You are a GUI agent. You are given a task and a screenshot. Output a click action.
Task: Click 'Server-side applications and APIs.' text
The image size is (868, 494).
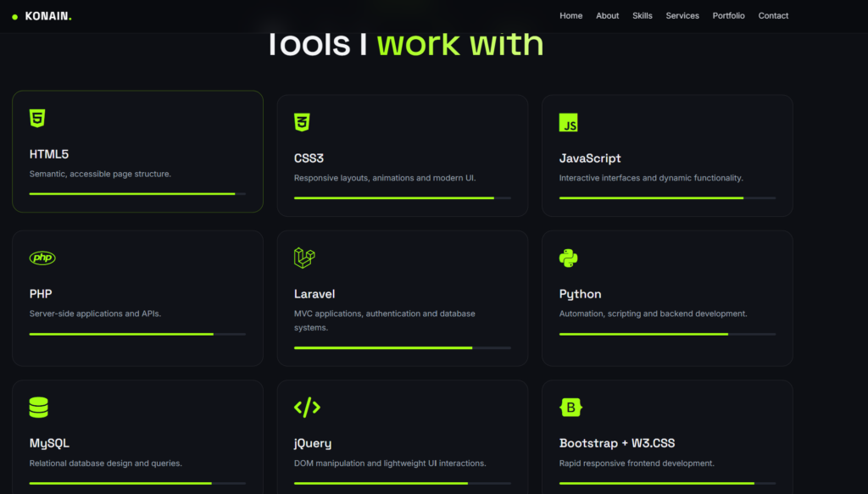tap(95, 314)
